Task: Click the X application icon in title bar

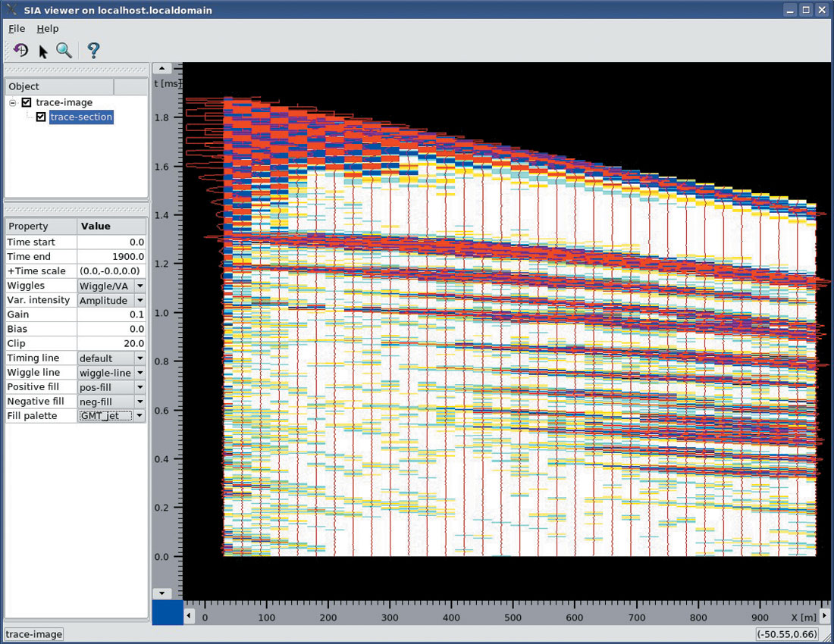Action: coord(11,10)
